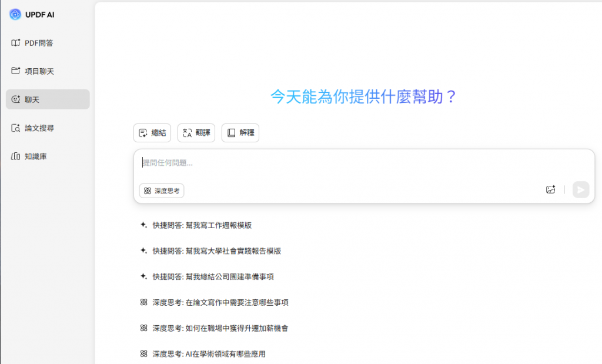Click the UPDF AI title text
The height and width of the screenshot is (364, 602).
40,15
